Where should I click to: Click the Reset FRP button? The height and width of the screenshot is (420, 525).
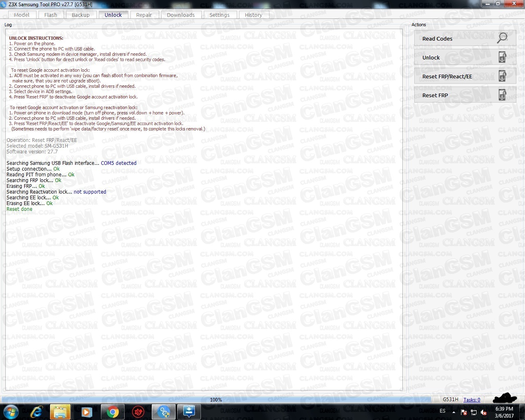point(465,95)
